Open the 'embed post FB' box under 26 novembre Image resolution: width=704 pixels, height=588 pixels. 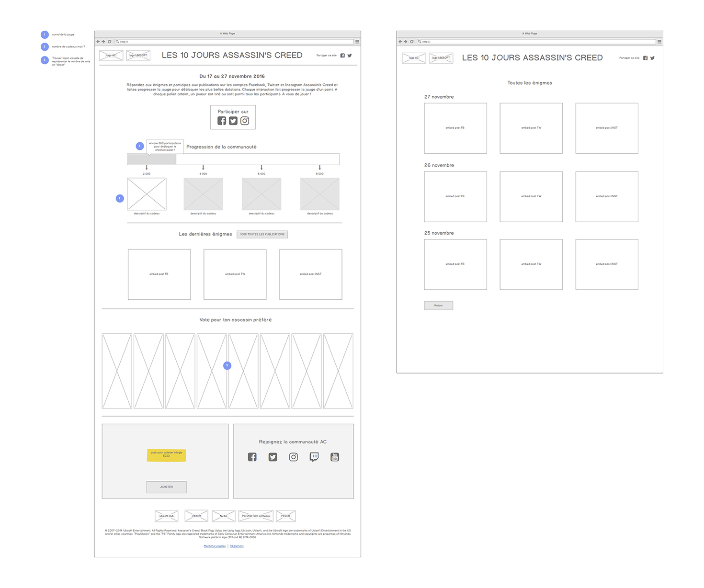455,197
